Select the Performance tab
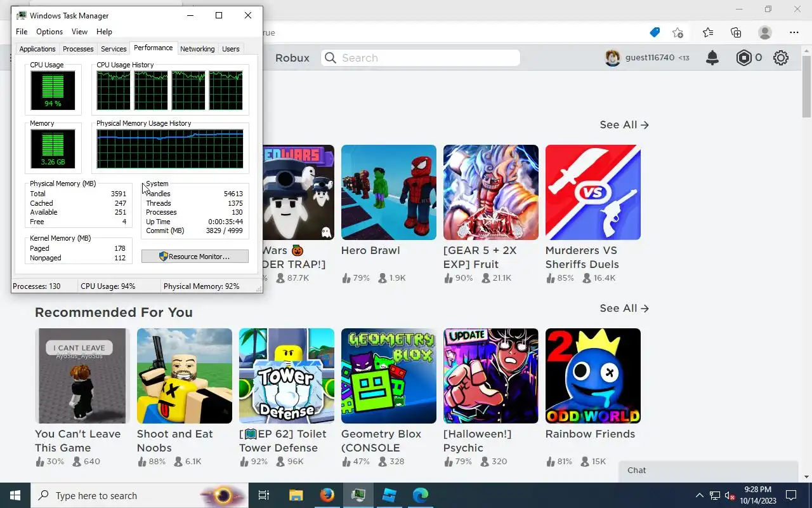812x508 pixels. [x=153, y=48]
